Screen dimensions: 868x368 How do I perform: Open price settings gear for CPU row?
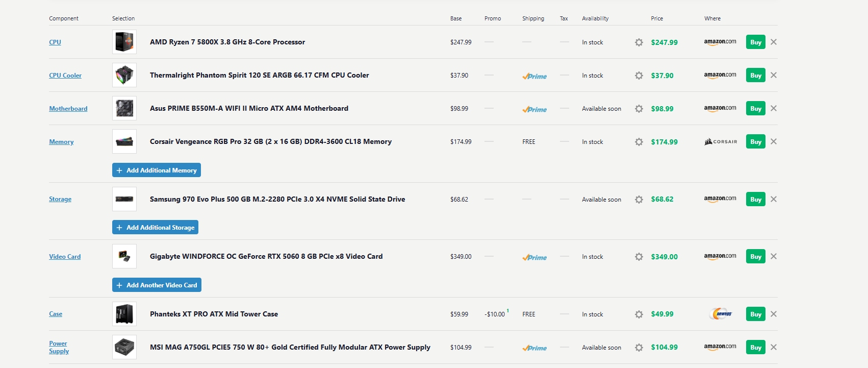tap(639, 42)
